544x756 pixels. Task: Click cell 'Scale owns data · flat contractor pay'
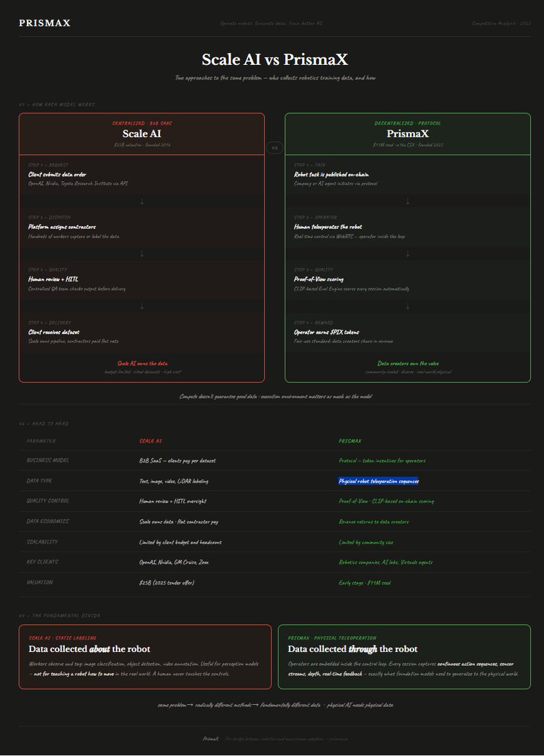tap(179, 522)
